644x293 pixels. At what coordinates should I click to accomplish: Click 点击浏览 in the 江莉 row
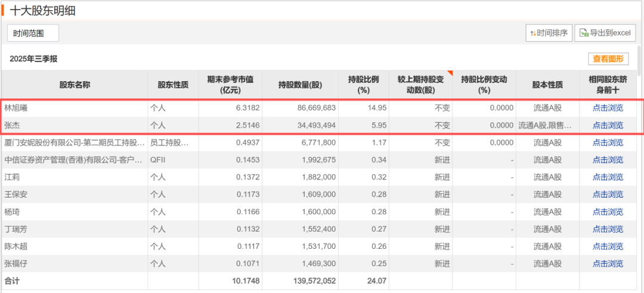pyautogui.click(x=608, y=177)
